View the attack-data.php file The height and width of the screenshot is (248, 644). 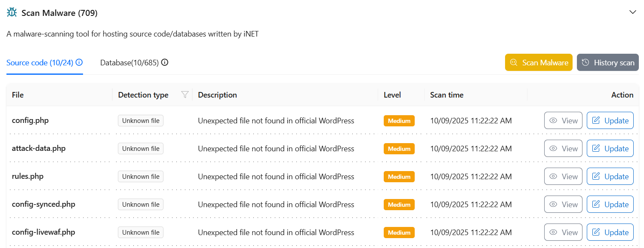563,148
